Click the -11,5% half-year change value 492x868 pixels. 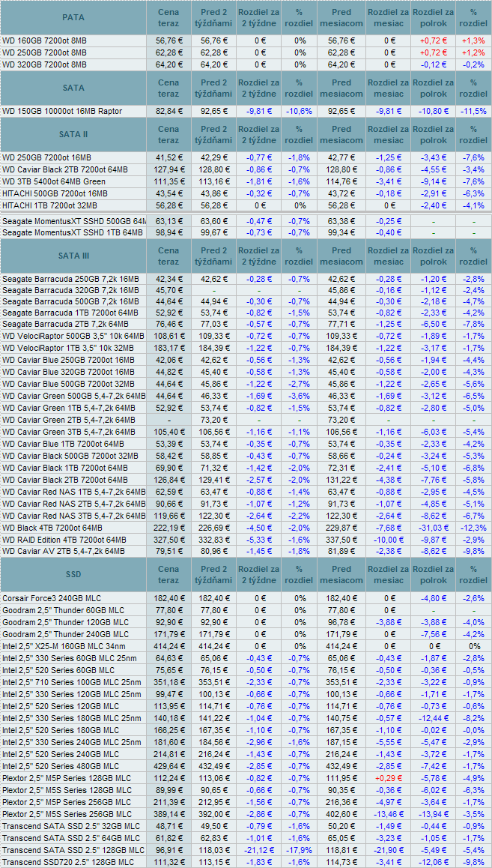[x=474, y=111]
